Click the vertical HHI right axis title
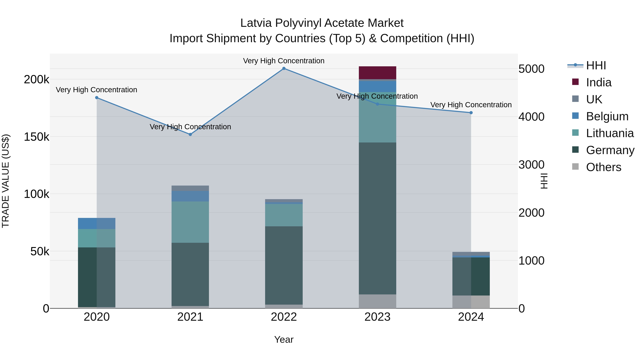 (x=544, y=181)
